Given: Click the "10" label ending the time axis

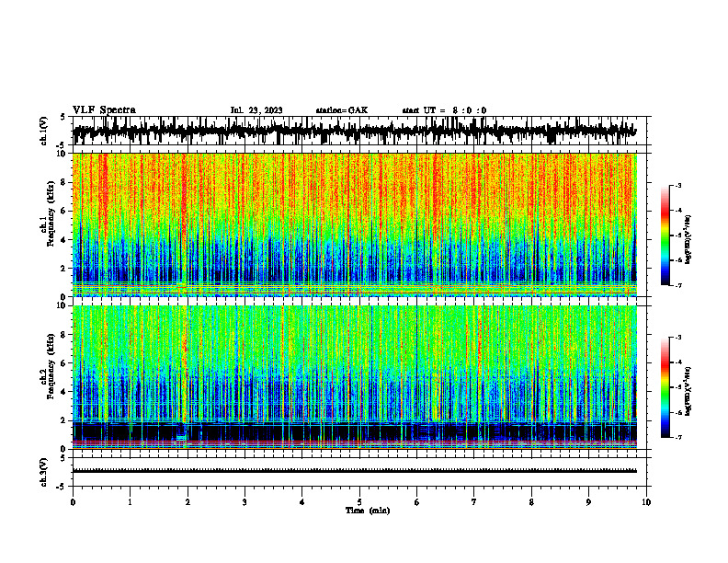Looking at the screenshot, I should point(646,501).
